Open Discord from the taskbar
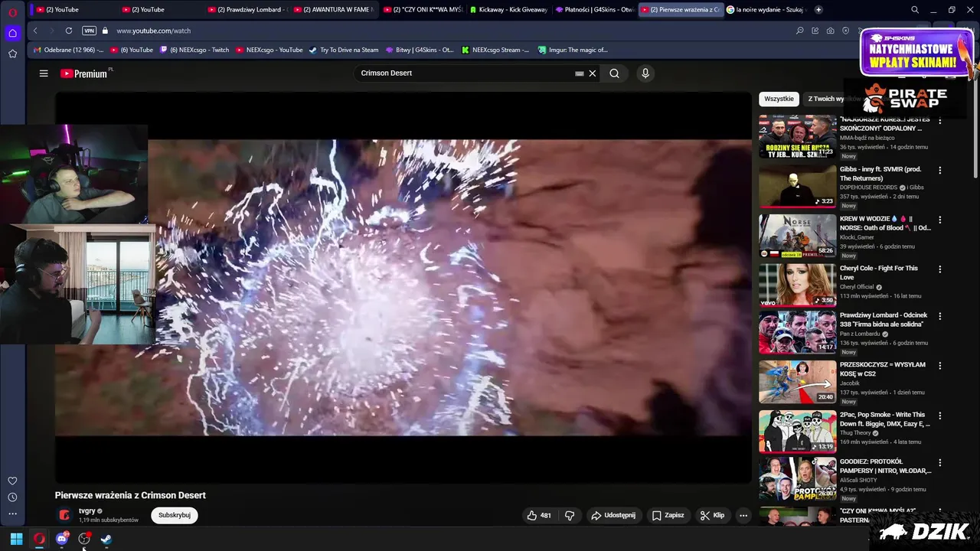 pyautogui.click(x=62, y=539)
